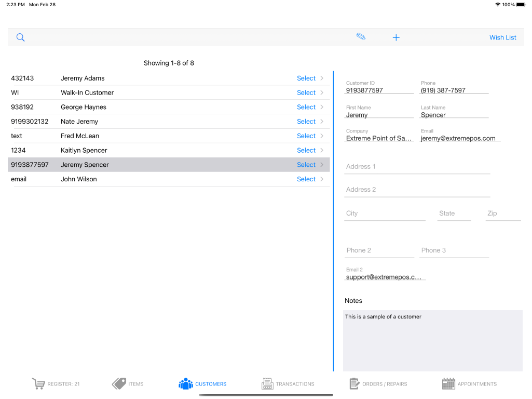Image resolution: width=532 pixels, height=399 pixels.
Task: Open Appointments calendar icon
Action: (448, 384)
